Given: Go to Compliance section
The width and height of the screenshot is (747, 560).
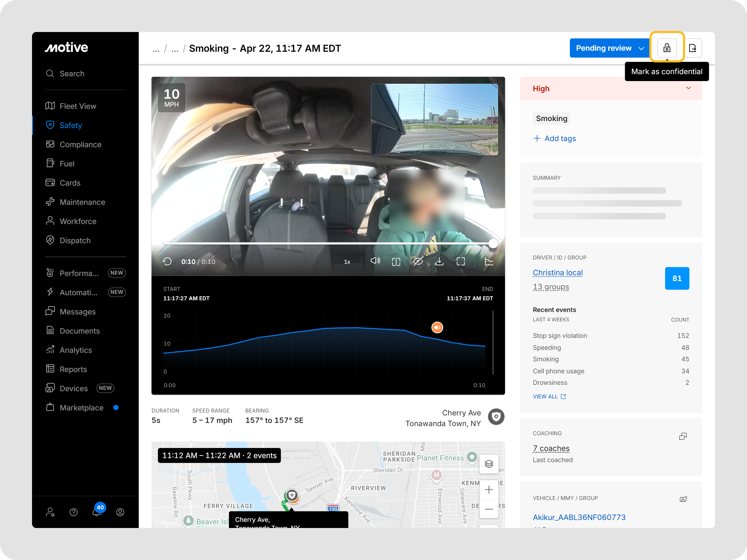Looking at the screenshot, I should tap(80, 145).
